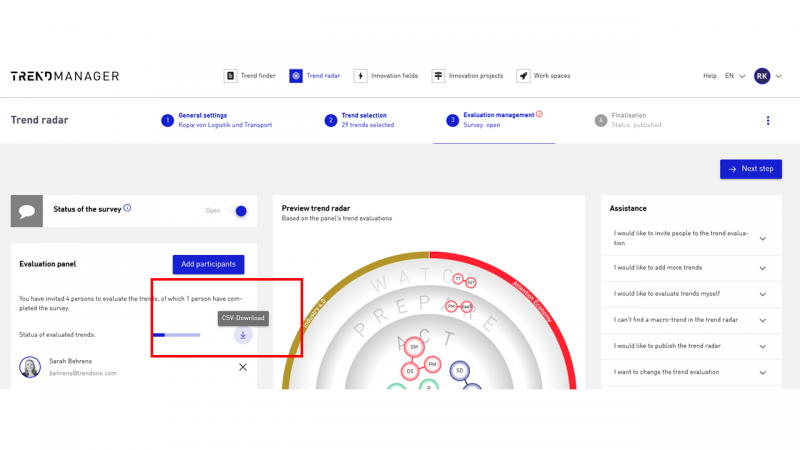Click the CSV download arrow icon
800x450 pixels.
coord(243,335)
